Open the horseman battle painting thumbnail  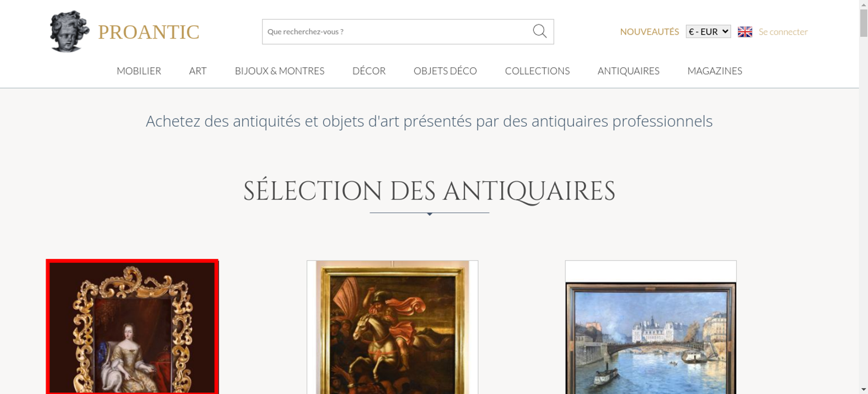[x=392, y=327]
